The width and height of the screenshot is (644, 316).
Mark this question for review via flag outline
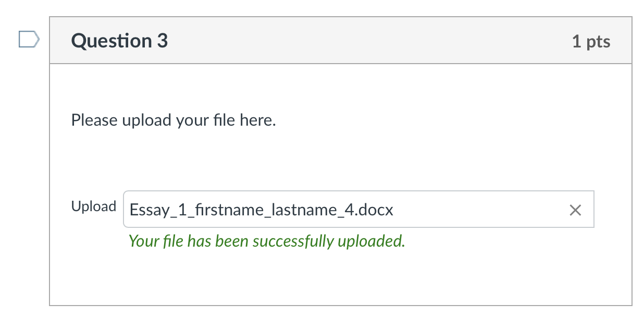click(29, 40)
